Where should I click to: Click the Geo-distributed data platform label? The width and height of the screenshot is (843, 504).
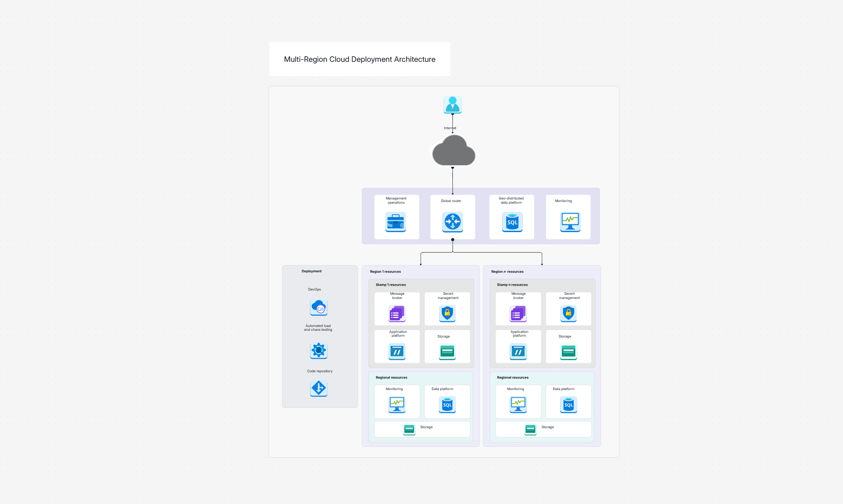[x=511, y=200]
